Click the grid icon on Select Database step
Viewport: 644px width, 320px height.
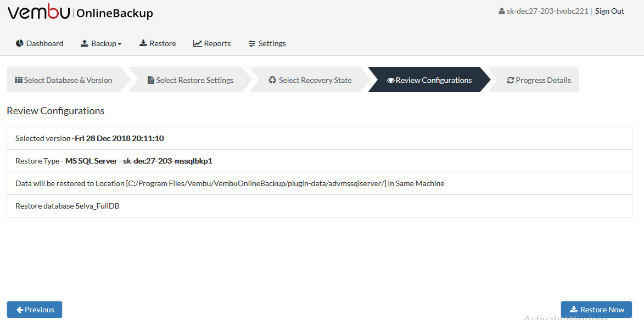(19, 80)
